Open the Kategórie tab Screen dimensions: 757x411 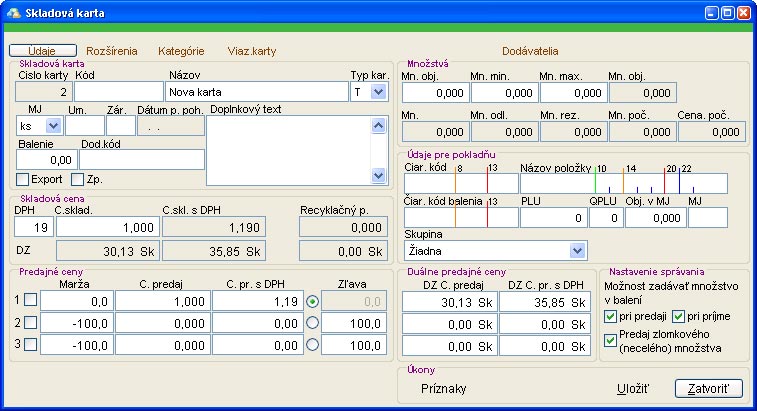pos(180,50)
